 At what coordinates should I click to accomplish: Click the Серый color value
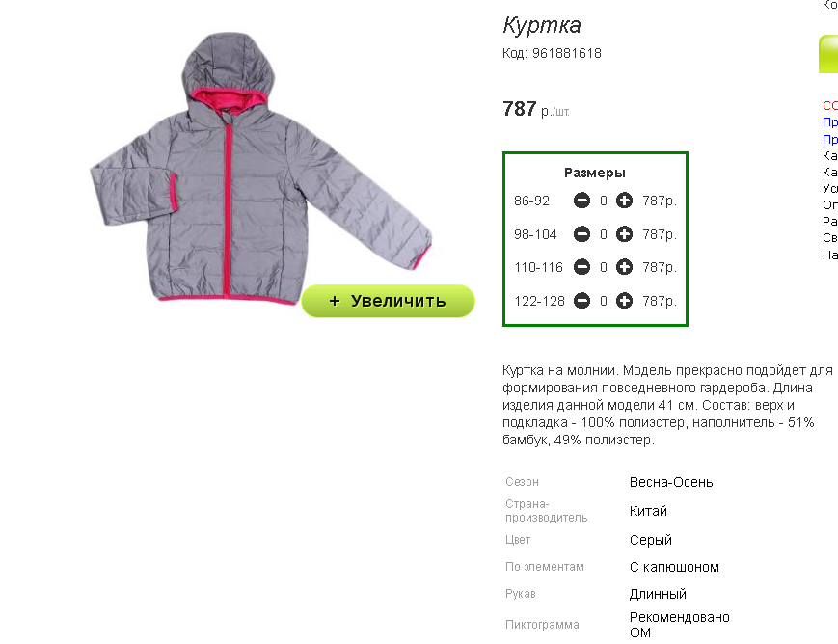(x=650, y=540)
